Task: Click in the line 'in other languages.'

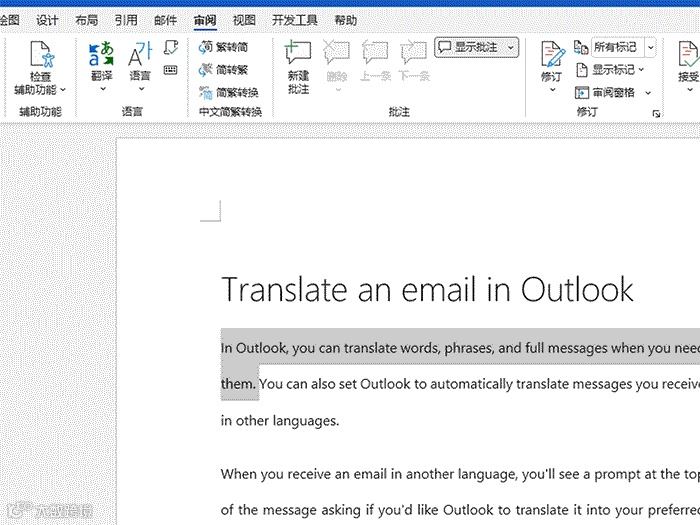Action: (280, 421)
